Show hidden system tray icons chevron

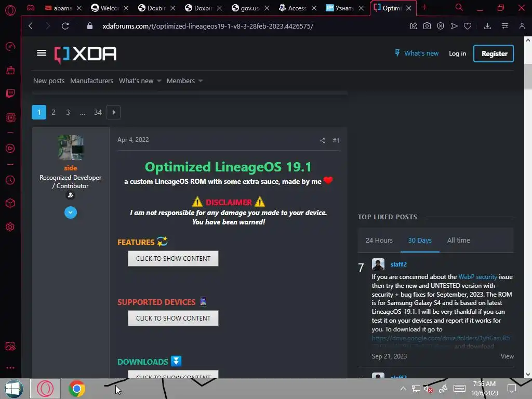[403, 389]
